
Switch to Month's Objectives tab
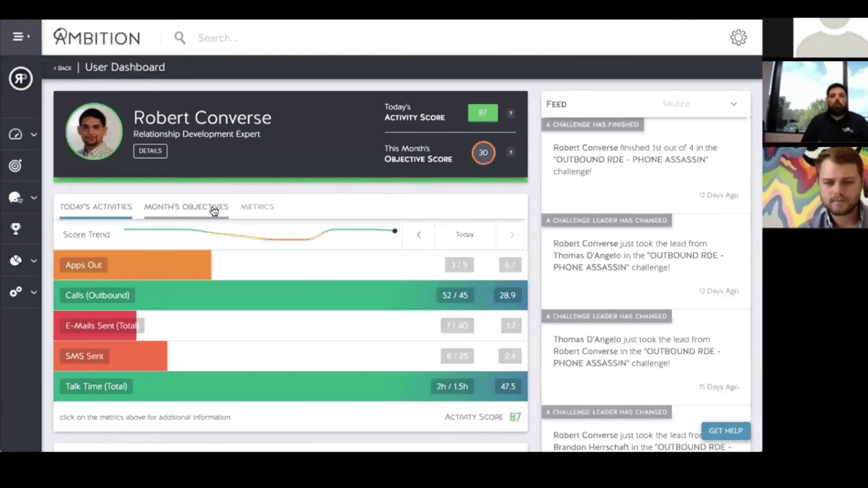(186, 207)
